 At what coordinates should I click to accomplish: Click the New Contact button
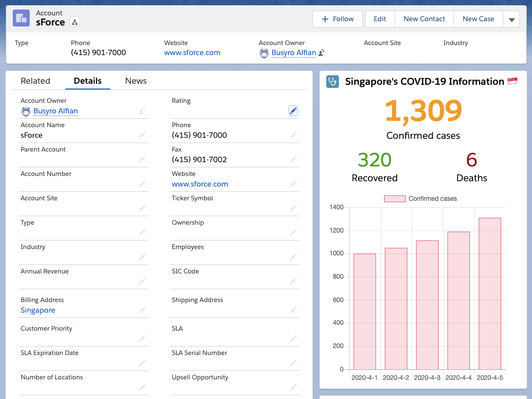(424, 19)
